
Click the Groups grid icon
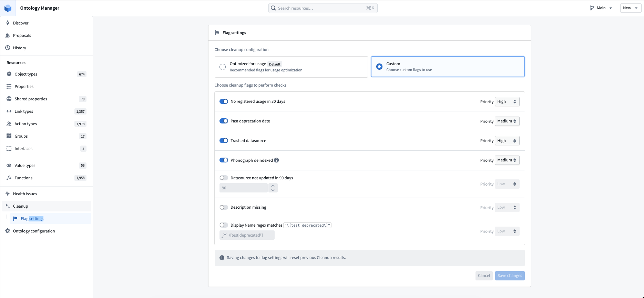click(x=9, y=136)
